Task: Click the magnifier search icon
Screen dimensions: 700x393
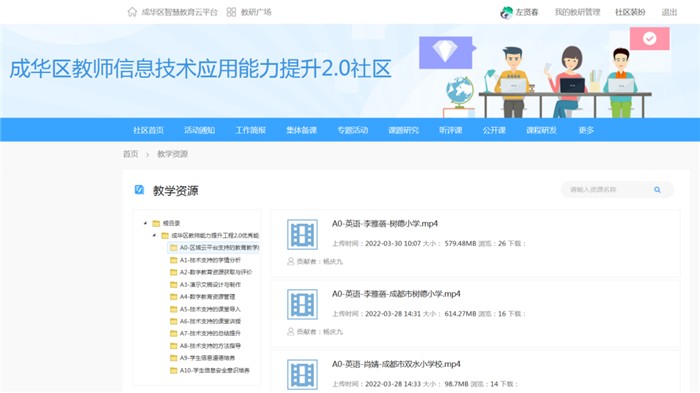Action: click(x=657, y=190)
